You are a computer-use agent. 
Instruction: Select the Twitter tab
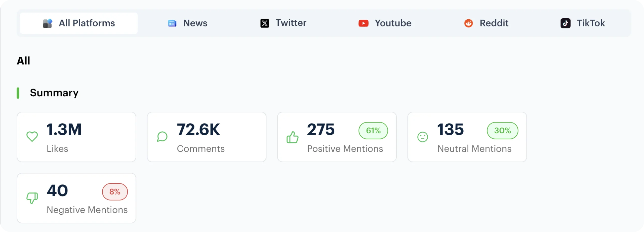[283, 23]
